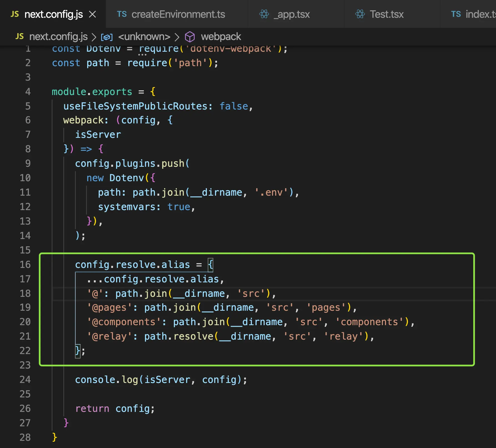Click line number 24 in the gutter
The height and width of the screenshot is (448, 496).
point(25,379)
